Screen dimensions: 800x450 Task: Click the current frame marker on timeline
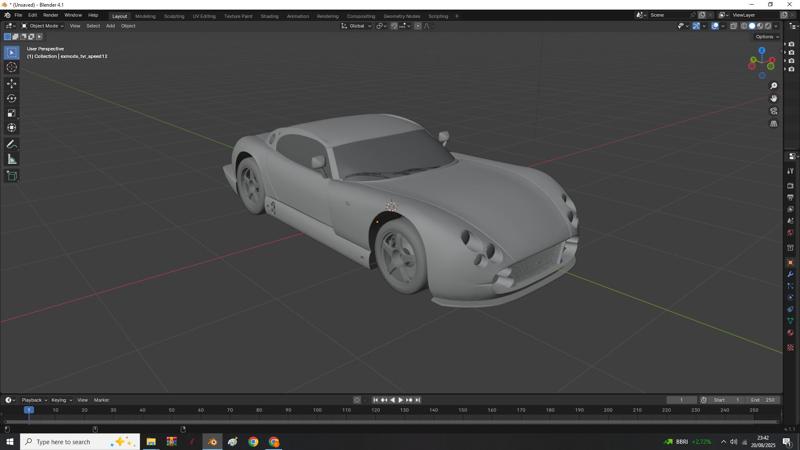[x=29, y=410]
